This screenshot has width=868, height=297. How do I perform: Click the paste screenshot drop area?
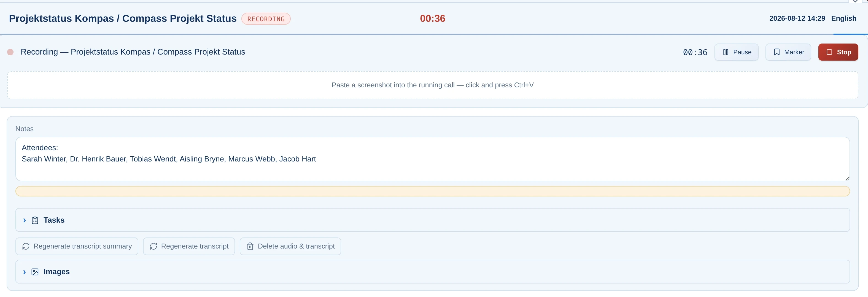click(433, 85)
